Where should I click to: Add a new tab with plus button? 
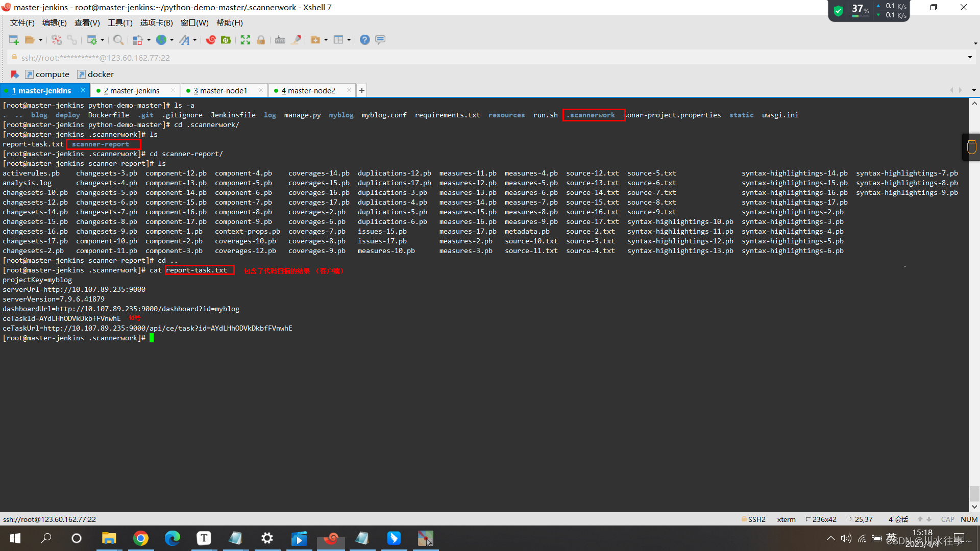tap(362, 90)
